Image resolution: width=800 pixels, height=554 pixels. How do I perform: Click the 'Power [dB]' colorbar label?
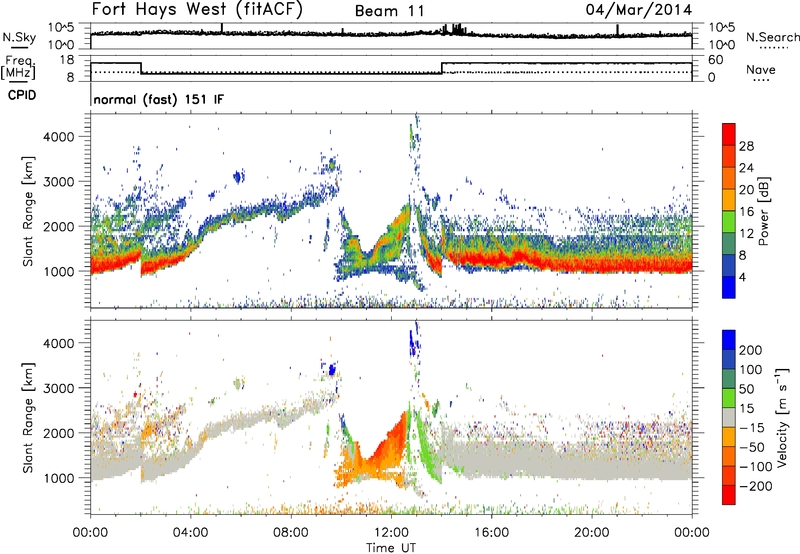point(763,211)
